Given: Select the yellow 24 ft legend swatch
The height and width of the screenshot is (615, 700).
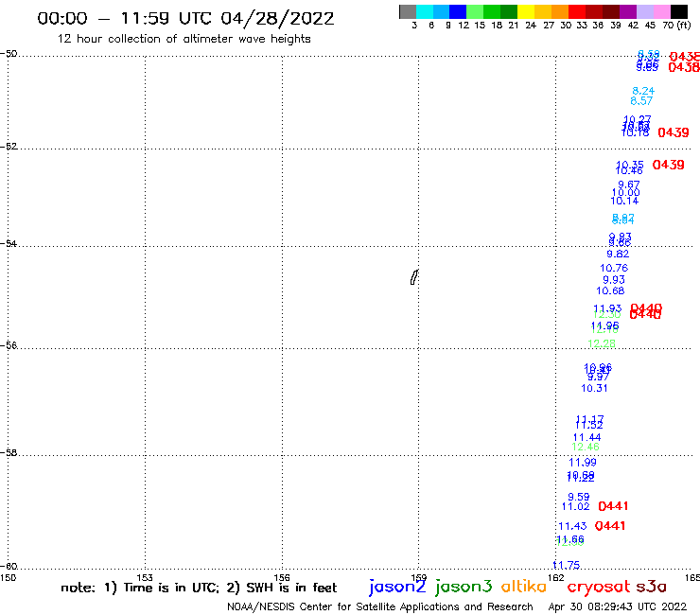Looking at the screenshot, I should [526, 12].
